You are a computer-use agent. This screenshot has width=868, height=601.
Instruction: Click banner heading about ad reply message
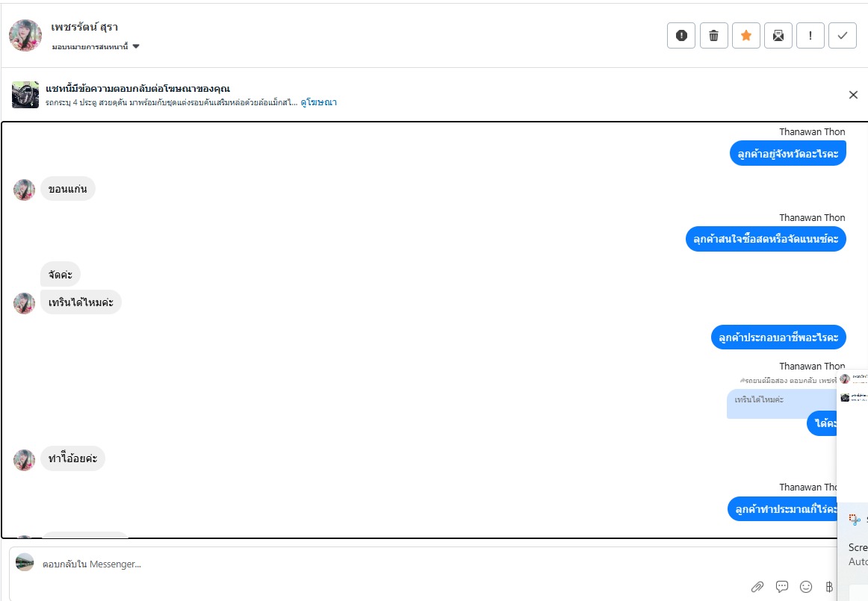tap(138, 89)
